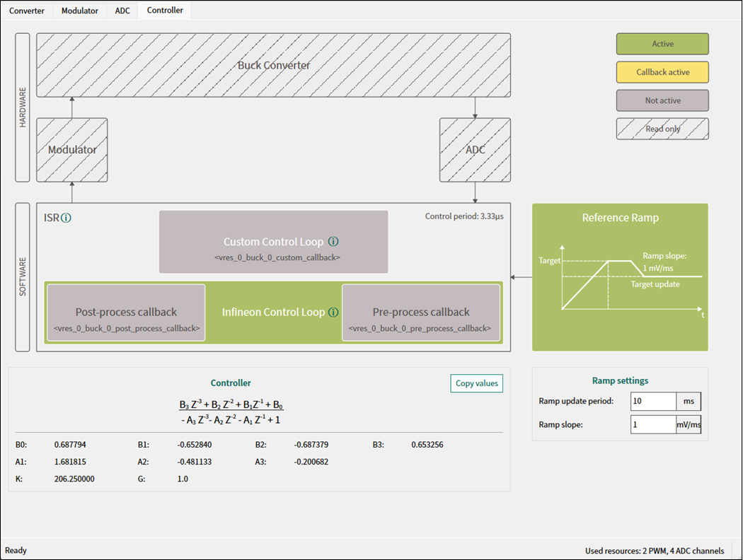The image size is (743, 560).
Task: Click the gray Not active legend swatch
Action: pyautogui.click(x=662, y=100)
